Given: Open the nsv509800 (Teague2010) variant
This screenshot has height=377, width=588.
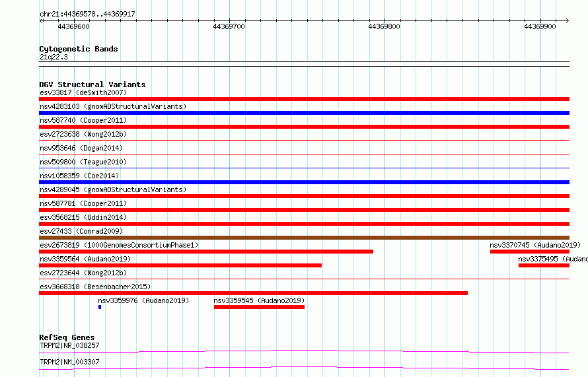Looking at the screenshot, I should pos(83,162).
